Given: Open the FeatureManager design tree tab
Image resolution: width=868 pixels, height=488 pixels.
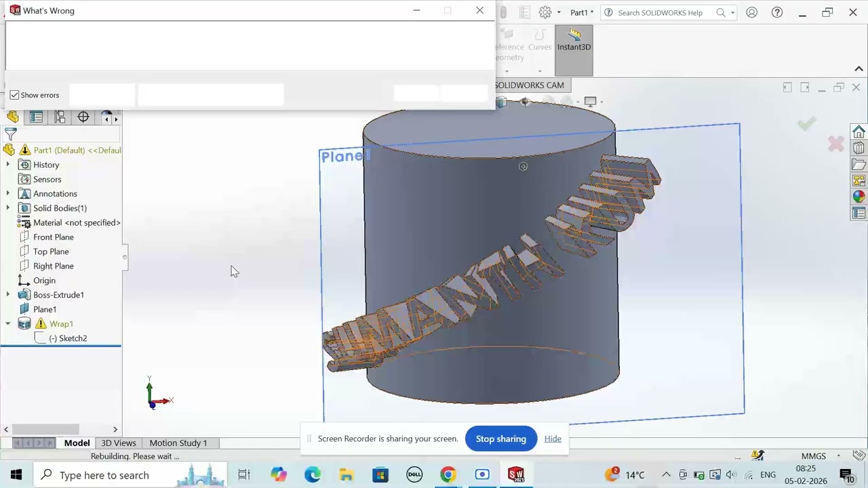Looking at the screenshot, I should point(13,117).
